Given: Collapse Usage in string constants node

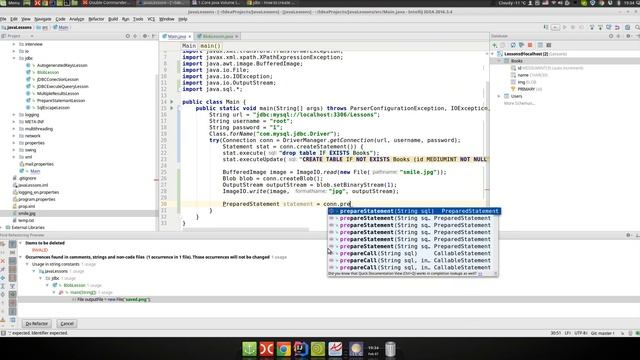Looking at the screenshot, I should [27, 264].
